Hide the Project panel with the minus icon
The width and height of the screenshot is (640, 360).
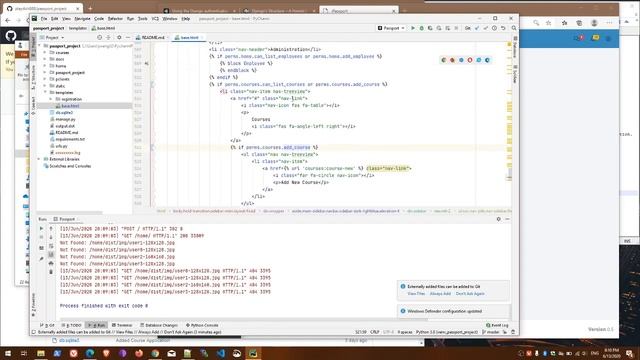(128, 38)
